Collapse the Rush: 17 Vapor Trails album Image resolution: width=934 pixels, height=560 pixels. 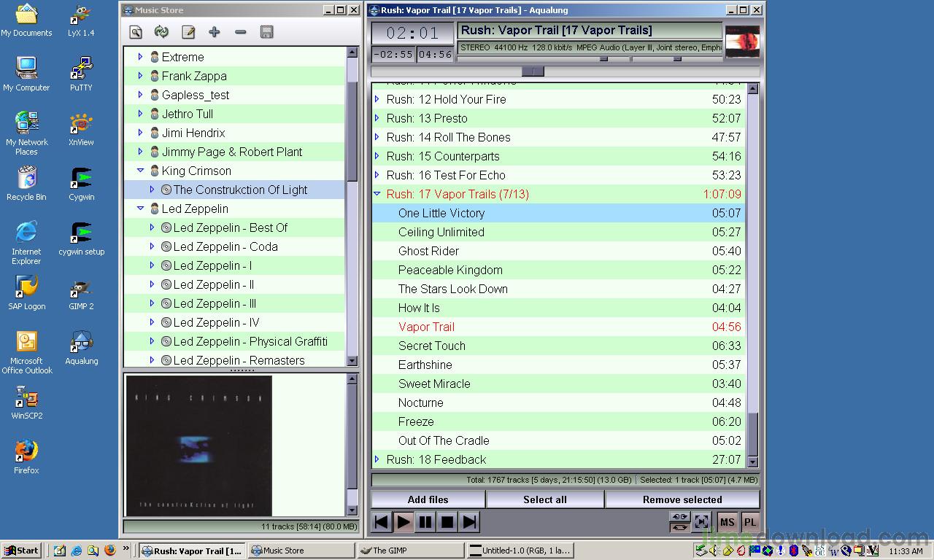pos(377,194)
